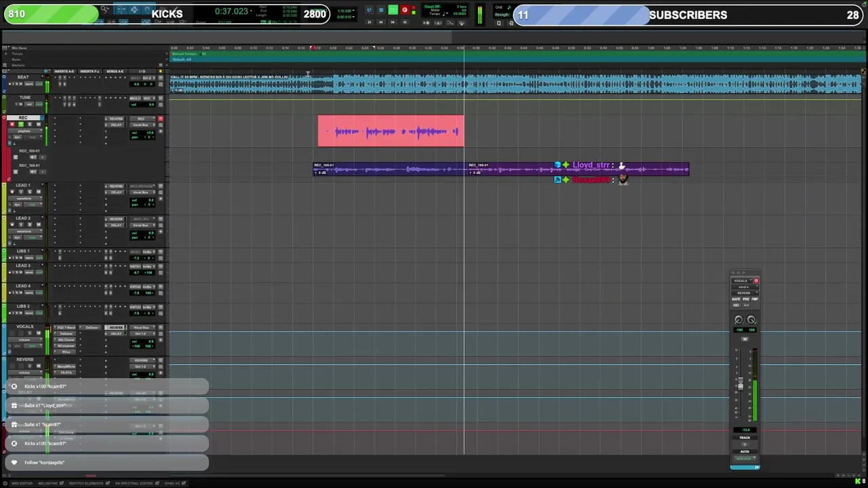
Task: Start playback with the green Play button
Action: pos(393,10)
